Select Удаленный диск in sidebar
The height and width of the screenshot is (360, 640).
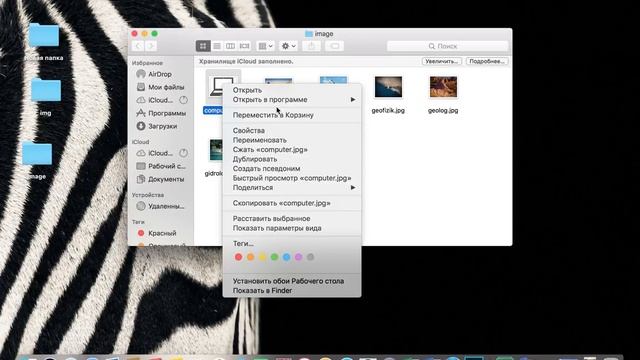(x=160, y=206)
